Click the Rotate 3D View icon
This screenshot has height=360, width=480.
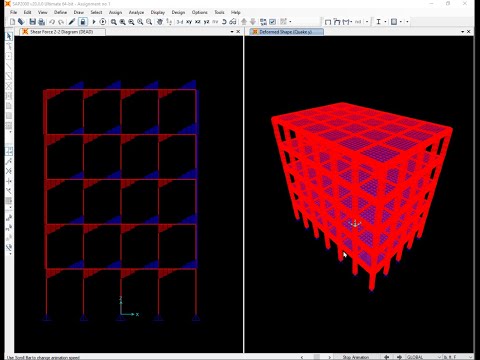point(224,22)
